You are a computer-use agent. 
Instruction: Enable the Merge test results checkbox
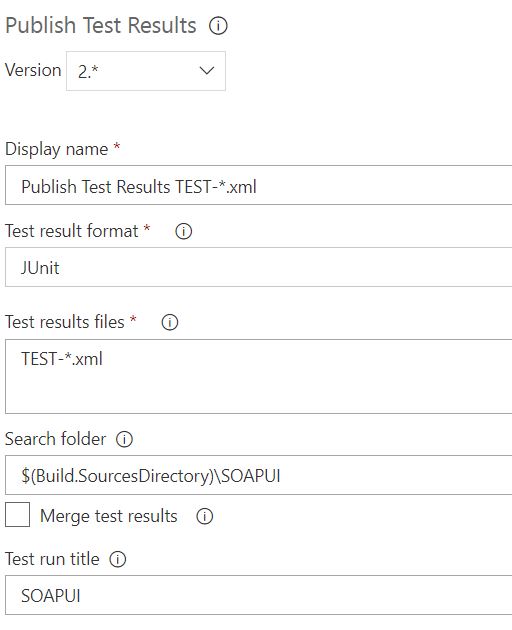tap(17, 514)
